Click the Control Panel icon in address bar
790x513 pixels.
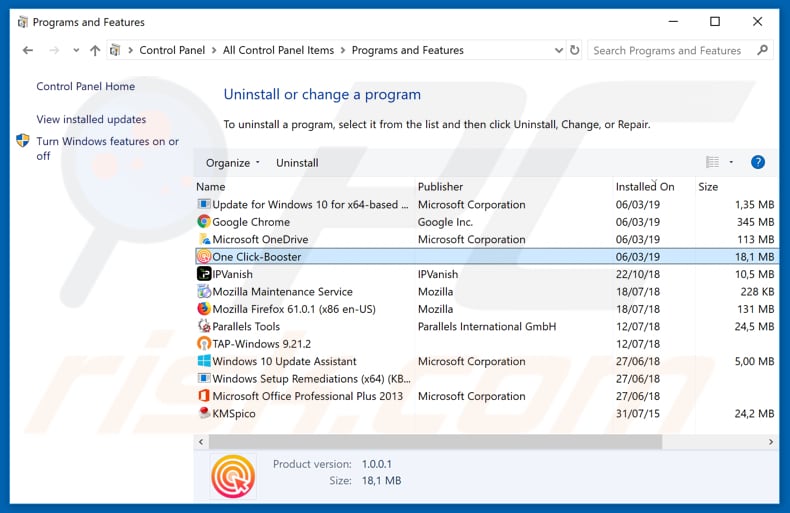click(115, 50)
